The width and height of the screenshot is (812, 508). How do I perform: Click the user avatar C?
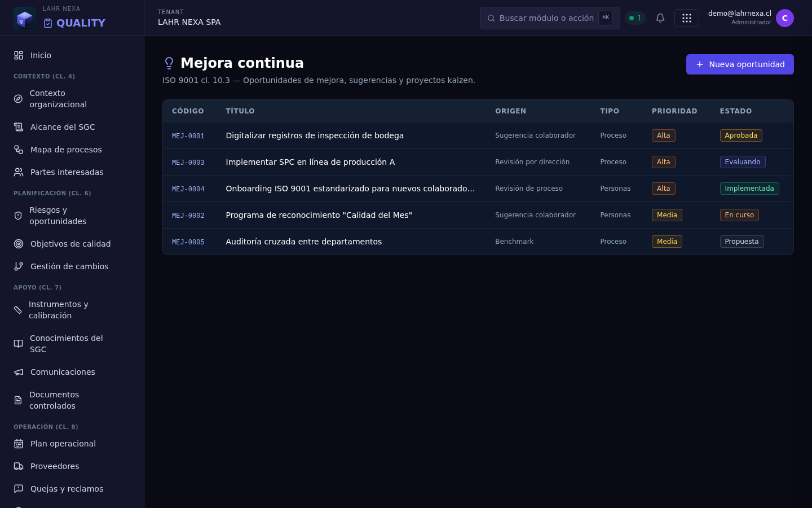point(785,18)
